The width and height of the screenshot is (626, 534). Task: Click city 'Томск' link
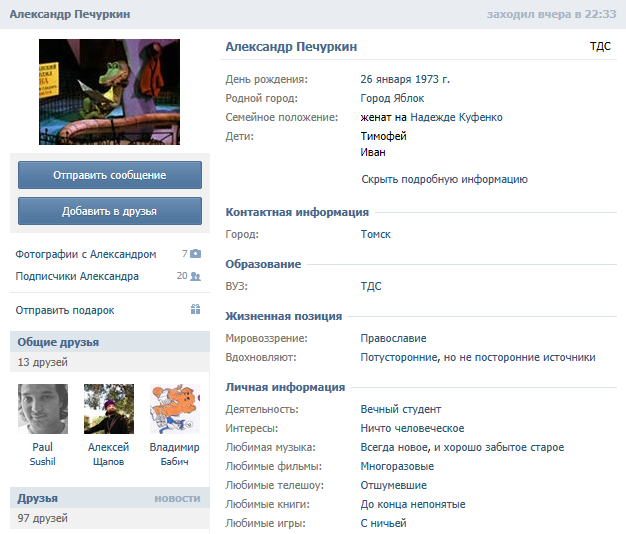[x=375, y=234]
